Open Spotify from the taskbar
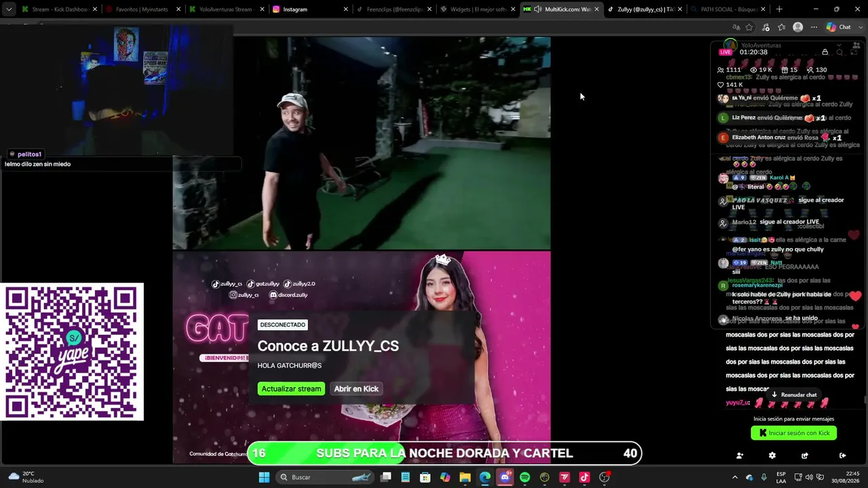 525,477
